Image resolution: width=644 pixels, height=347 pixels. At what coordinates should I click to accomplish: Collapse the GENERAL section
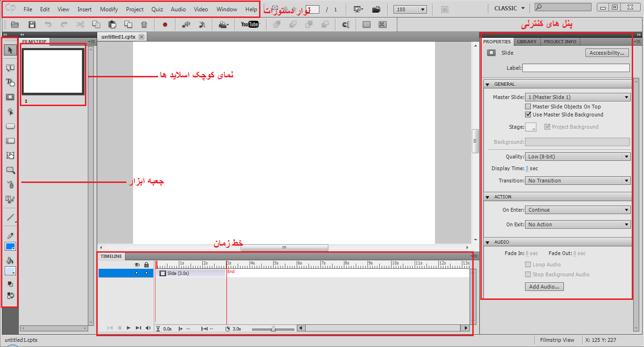pyautogui.click(x=487, y=84)
